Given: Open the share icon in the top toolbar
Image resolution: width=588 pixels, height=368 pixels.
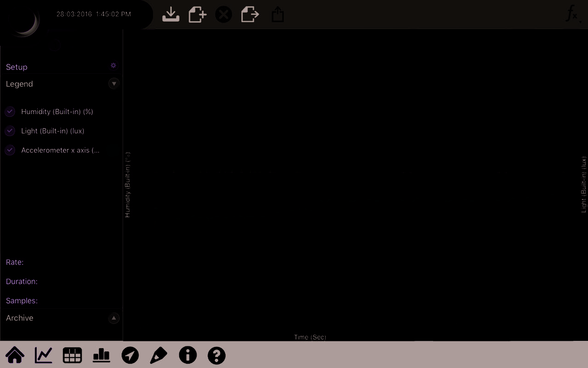Looking at the screenshot, I should coord(278,14).
